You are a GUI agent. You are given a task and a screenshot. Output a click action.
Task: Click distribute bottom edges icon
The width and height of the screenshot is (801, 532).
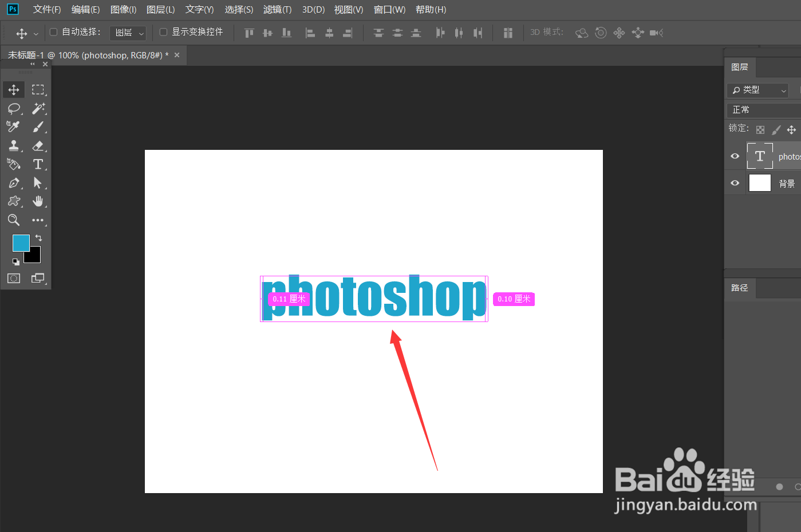pos(416,33)
